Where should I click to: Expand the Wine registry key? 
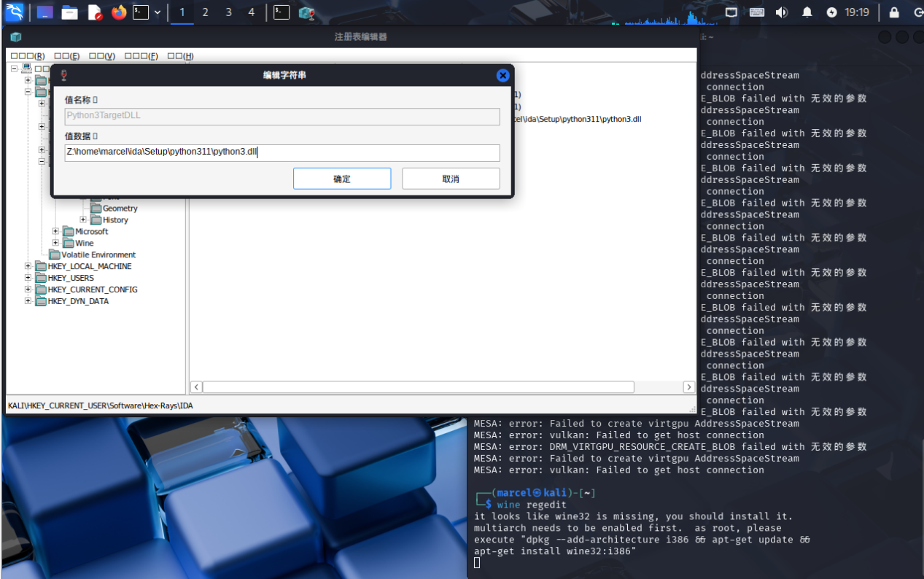click(x=56, y=243)
